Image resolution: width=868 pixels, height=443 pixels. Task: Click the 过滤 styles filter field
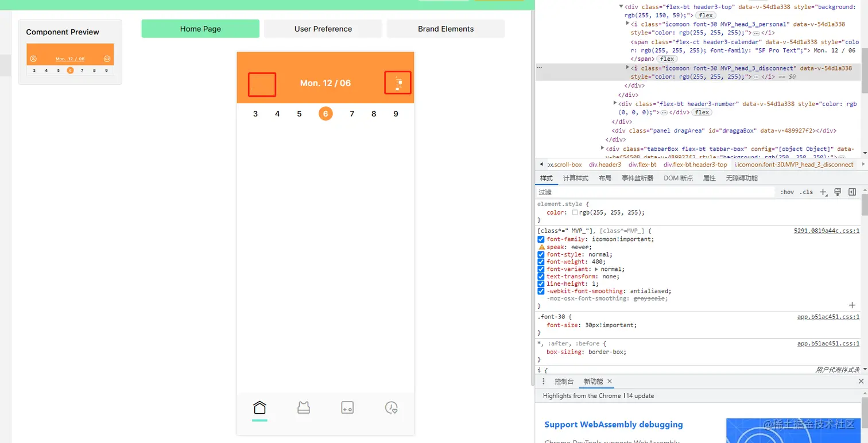tap(656, 192)
